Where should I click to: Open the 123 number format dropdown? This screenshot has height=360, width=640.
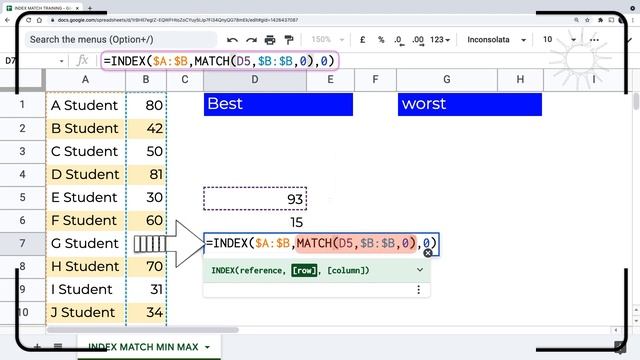440,40
